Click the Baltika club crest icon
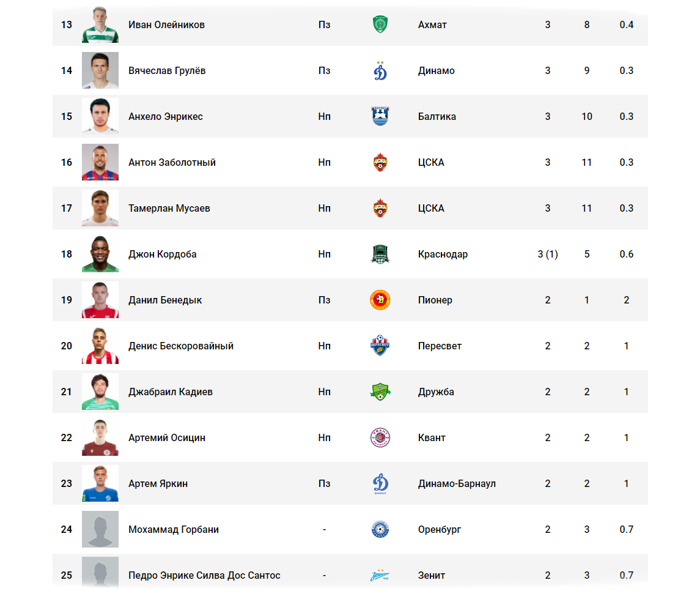The width and height of the screenshot is (700, 591). click(380, 116)
